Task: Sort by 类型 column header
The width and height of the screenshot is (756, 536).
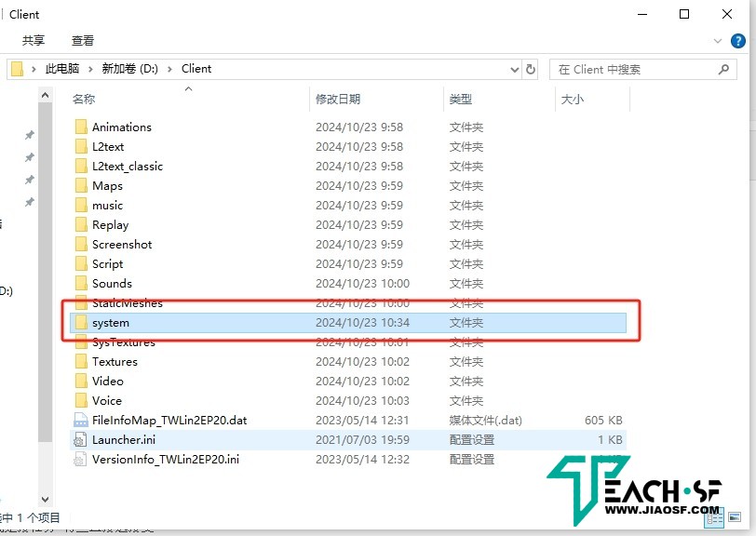Action: [x=461, y=100]
